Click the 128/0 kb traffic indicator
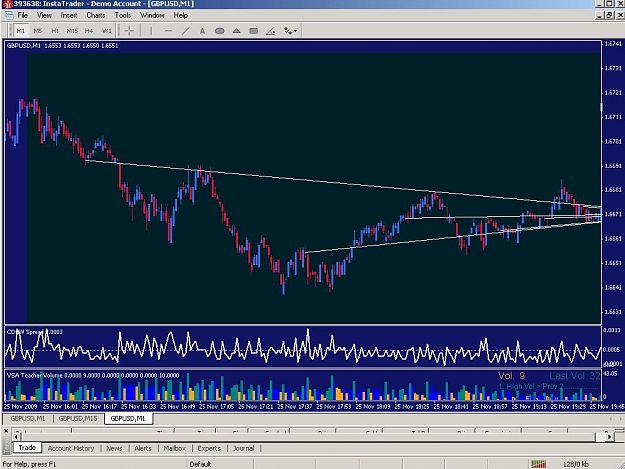 576,464
